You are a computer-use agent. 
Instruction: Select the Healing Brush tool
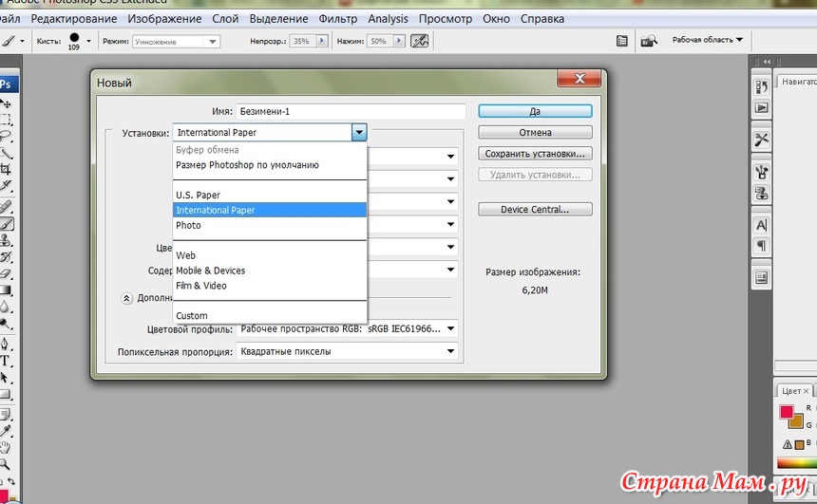coord(6,207)
